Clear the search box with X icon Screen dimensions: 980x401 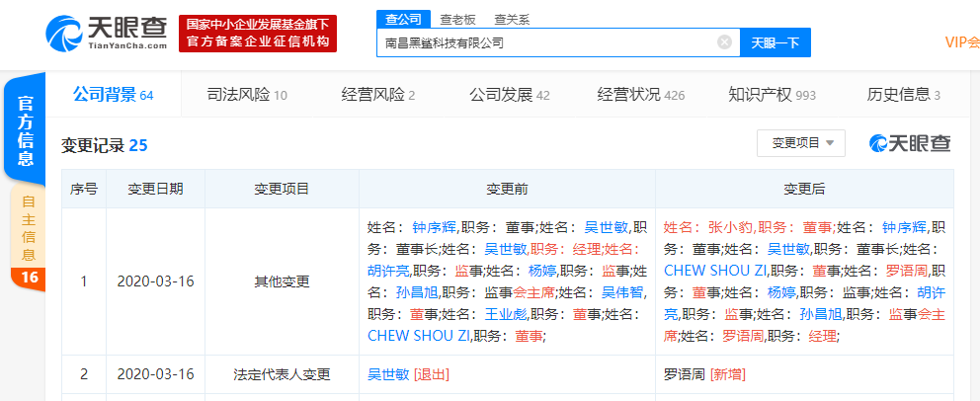[724, 42]
